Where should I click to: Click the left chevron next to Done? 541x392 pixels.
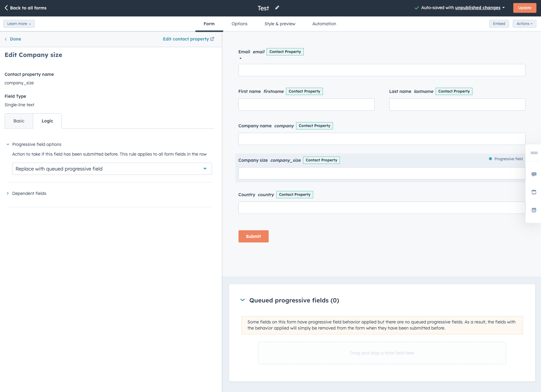pos(6,39)
